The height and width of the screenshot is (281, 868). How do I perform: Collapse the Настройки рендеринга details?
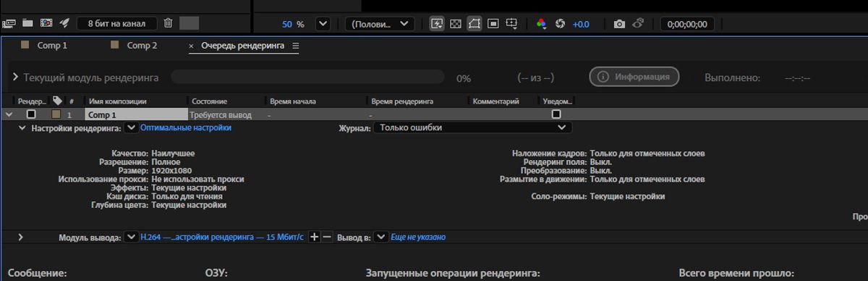point(22,127)
